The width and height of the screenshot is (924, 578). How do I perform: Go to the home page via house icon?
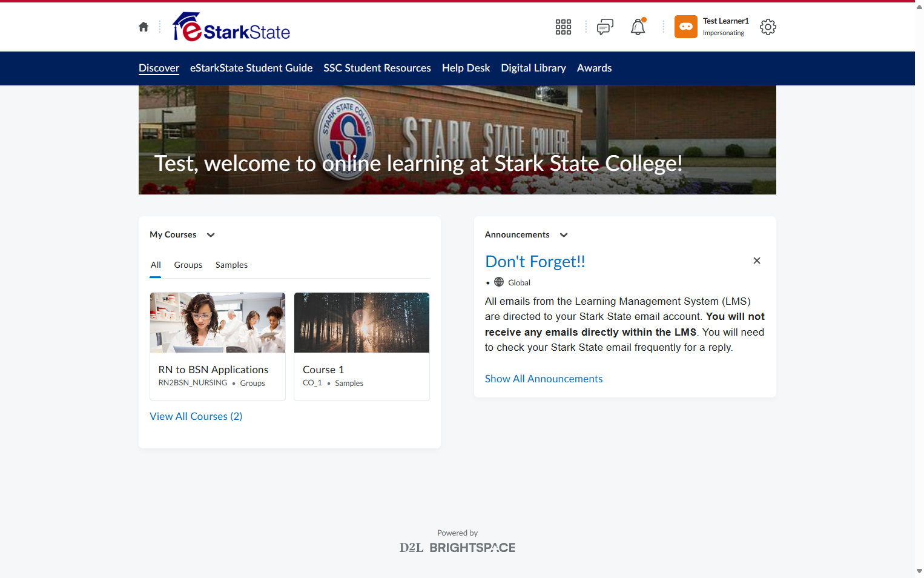pyautogui.click(x=144, y=27)
